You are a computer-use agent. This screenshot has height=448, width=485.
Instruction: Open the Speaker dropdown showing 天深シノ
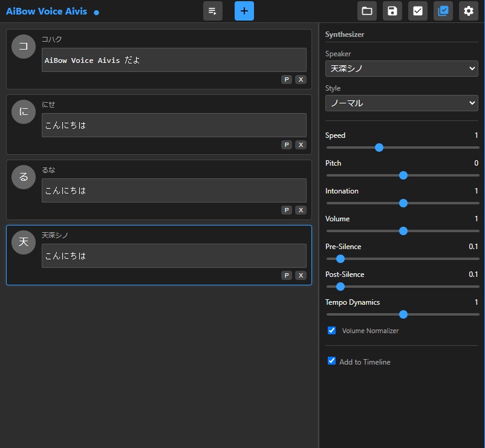point(402,68)
